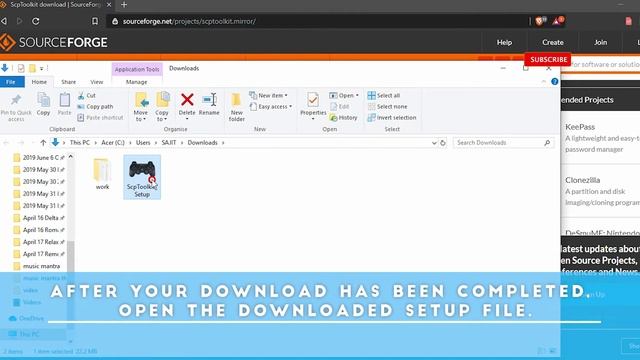
Task: Open the April 16 Delta folder
Action: tap(39, 218)
